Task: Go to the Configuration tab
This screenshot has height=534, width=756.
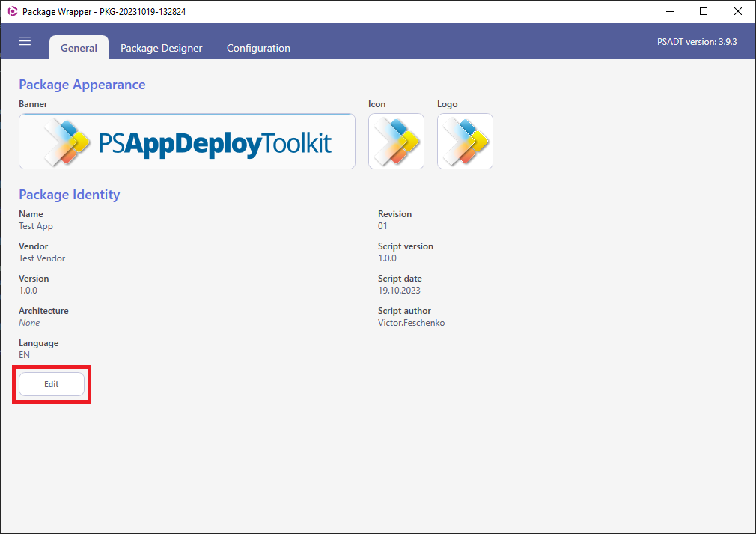Action: [258, 48]
